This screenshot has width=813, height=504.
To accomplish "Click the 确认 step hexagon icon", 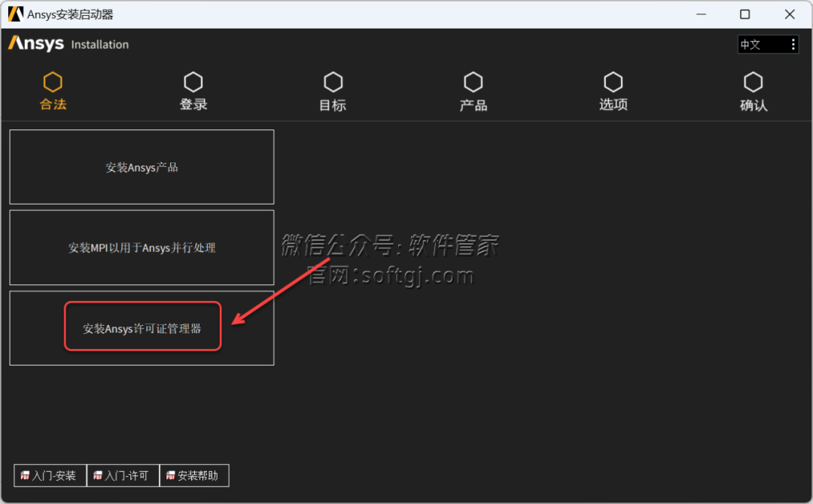I will [x=754, y=82].
